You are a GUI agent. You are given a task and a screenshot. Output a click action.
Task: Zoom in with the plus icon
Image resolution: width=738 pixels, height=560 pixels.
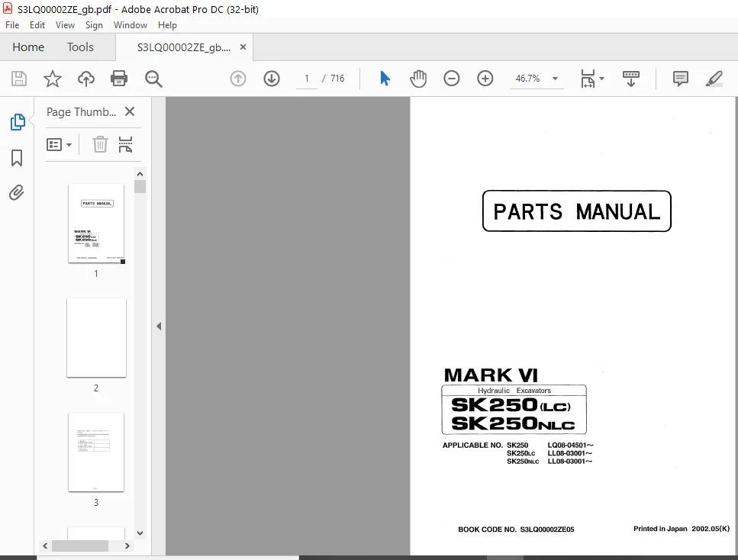coord(485,79)
